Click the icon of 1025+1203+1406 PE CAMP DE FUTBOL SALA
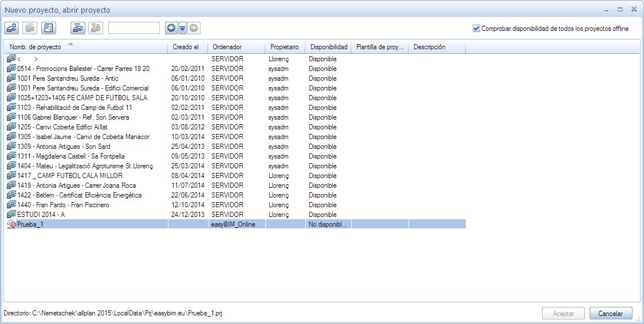The height and width of the screenshot is (324, 644). (x=11, y=98)
